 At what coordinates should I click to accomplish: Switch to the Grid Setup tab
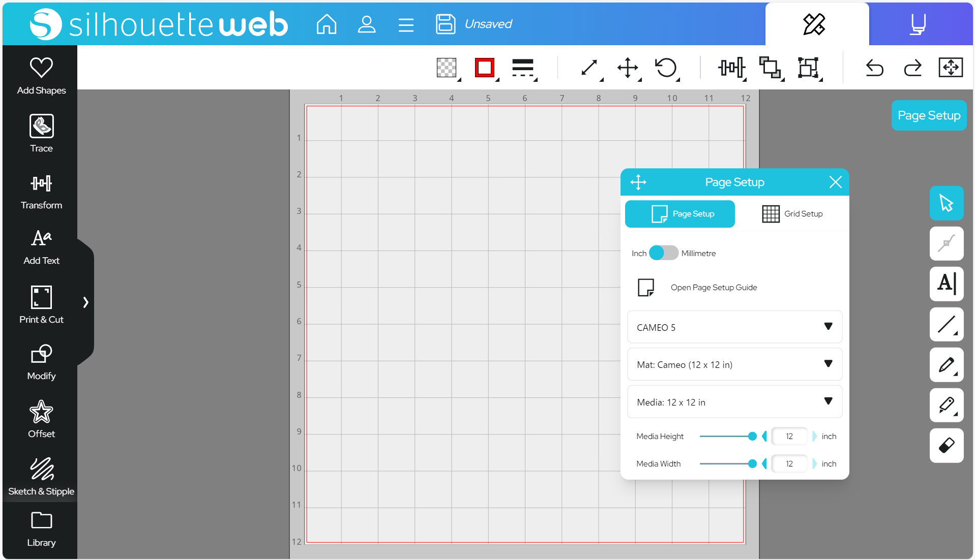coord(792,214)
